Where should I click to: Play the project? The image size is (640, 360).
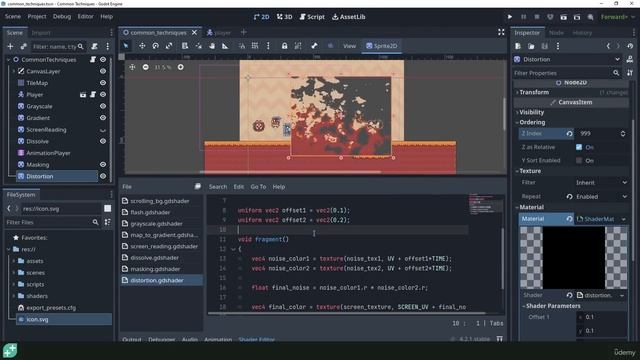[510, 17]
